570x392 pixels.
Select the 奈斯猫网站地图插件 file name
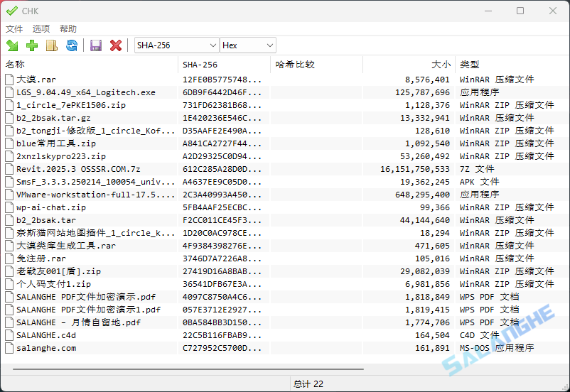(95, 233)
